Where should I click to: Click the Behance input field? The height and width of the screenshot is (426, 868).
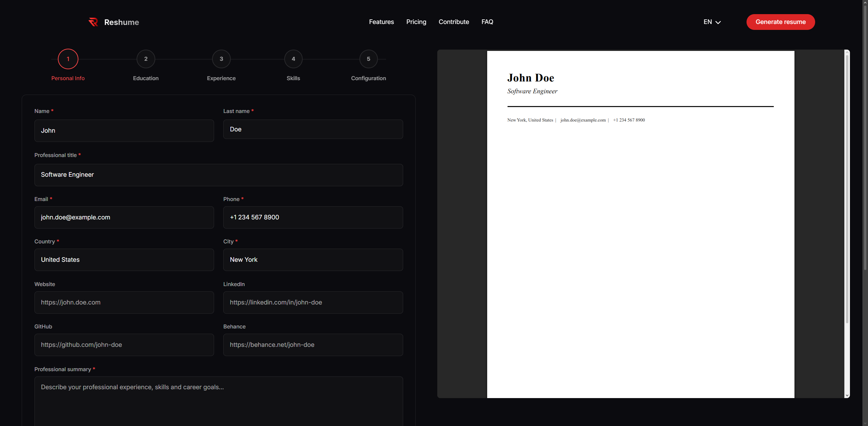[x=313, y=345]
